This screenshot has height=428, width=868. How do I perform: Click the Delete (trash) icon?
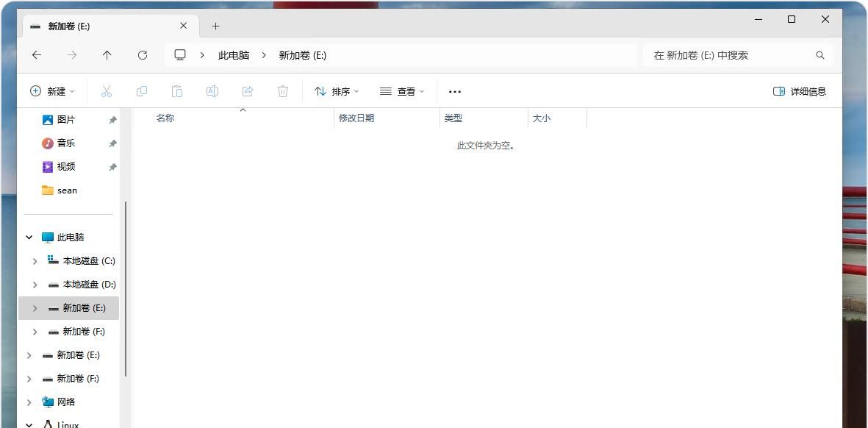pos(283,90)
